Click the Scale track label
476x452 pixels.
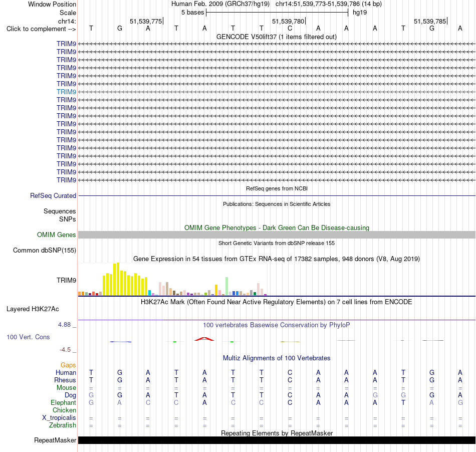coord(68,13)
